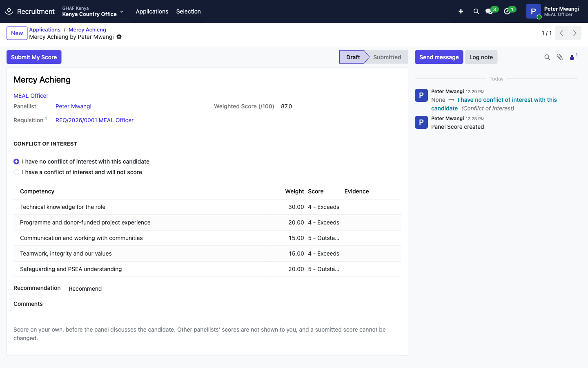Click the plus quick-create icon
Image resolution: width=588 pixels, height=368 pixels.
coord(461,11)
